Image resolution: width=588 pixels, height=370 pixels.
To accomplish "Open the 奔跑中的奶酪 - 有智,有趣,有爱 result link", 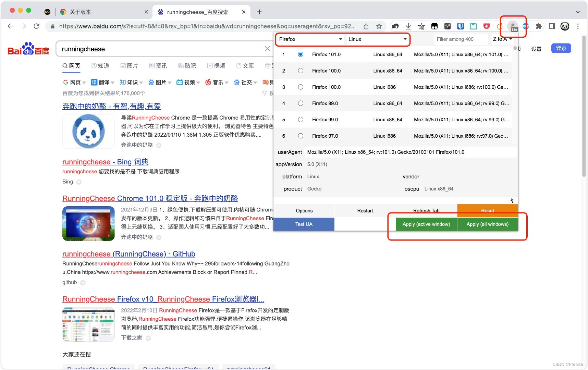I will coord(112,107).
